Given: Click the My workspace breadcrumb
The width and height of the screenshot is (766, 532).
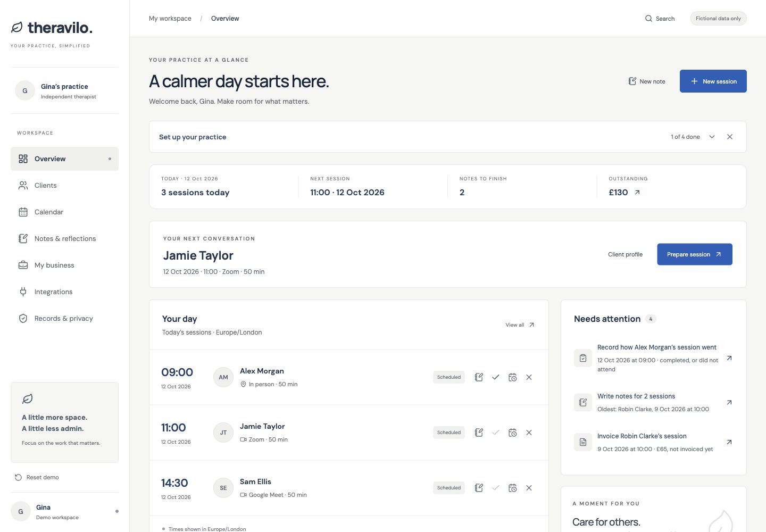Looking at the screenshot, I should pyautogui.click(x=170, y=19).
